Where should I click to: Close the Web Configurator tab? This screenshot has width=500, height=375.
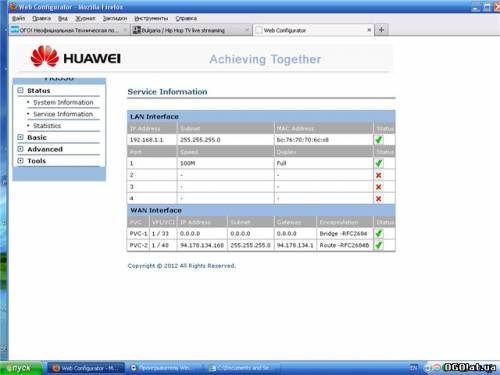coord(369,30)
